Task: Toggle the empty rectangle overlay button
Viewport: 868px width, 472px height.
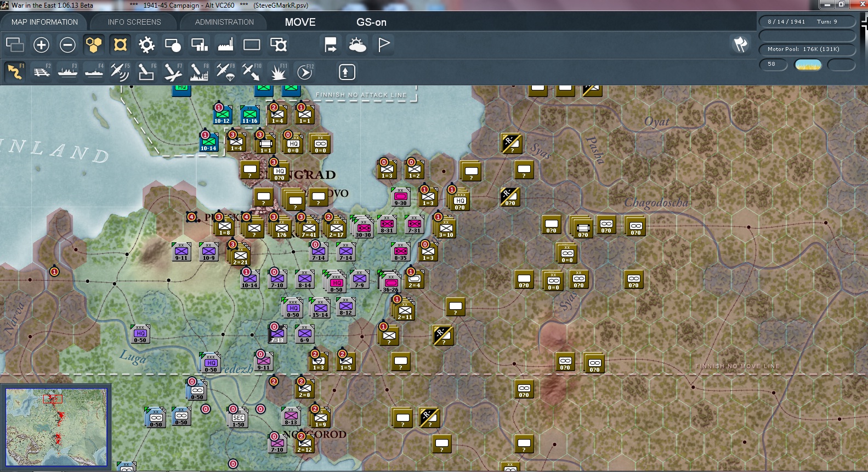Action: [x=252, y=44]
